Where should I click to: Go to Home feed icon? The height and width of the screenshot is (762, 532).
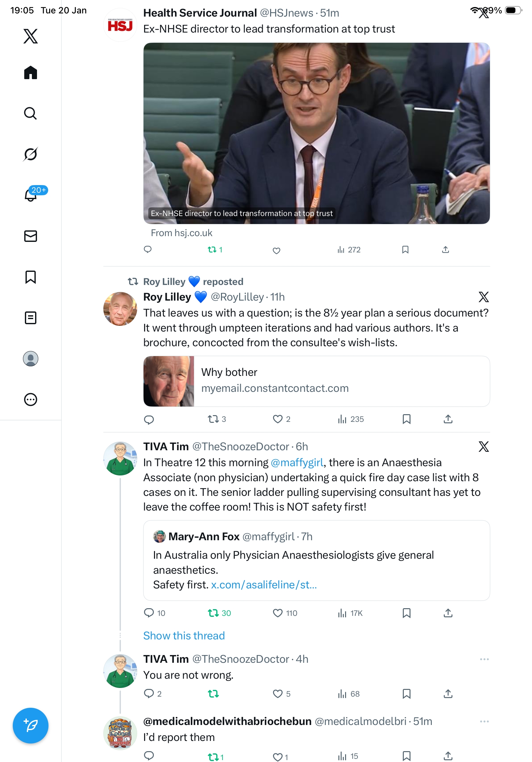[31, 72]
